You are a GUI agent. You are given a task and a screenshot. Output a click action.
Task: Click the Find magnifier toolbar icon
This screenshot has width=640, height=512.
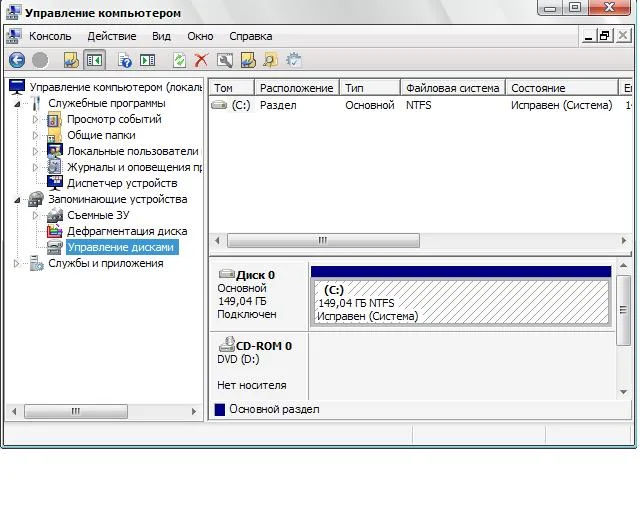270,60
